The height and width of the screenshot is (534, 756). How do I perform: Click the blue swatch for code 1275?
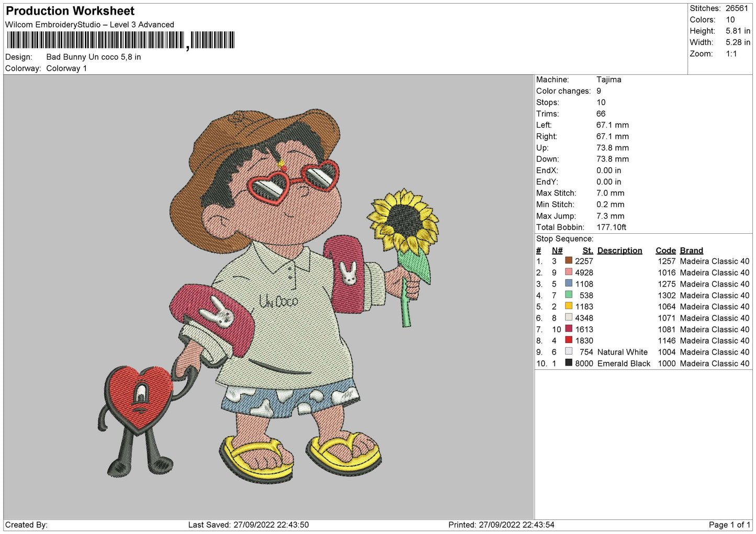[569, 283]
